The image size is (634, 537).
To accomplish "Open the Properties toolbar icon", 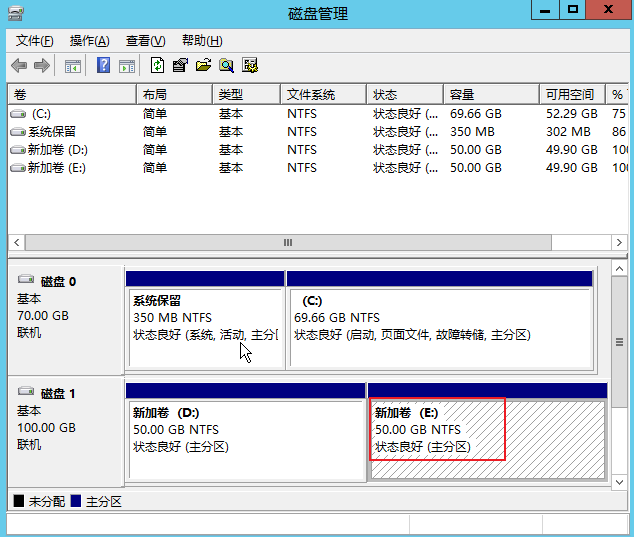I will click(180, 66).
